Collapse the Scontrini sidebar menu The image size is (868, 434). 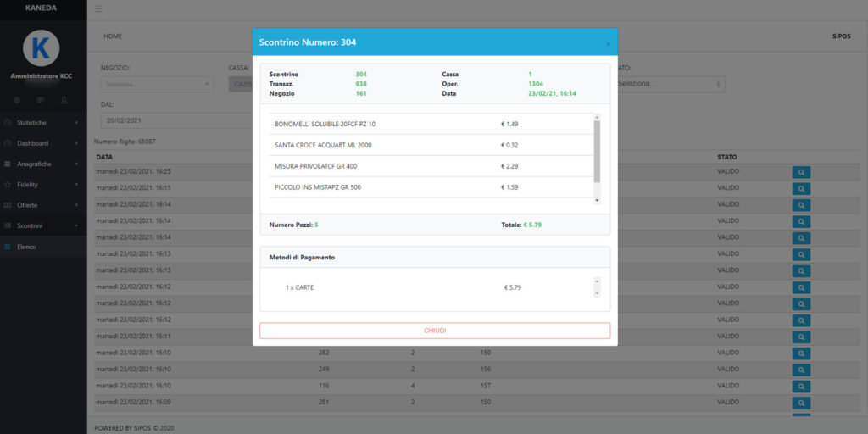pyautogui.click(x=42, y=225)
